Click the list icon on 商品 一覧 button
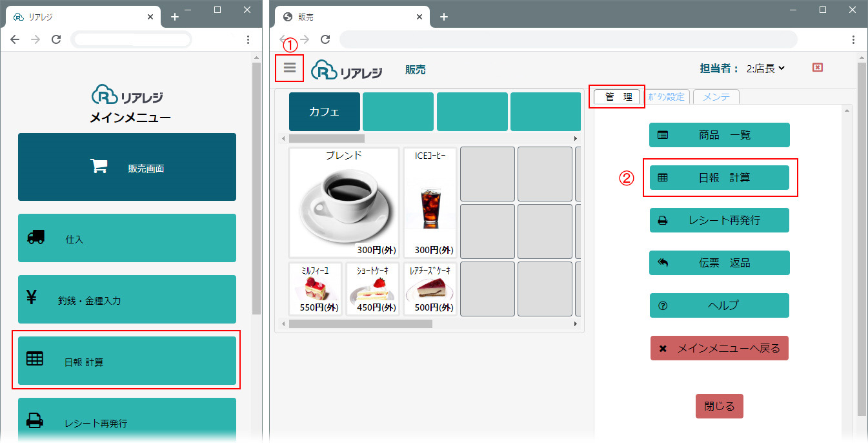This screenshot has height=443, width=868. [x=662, y=135]
